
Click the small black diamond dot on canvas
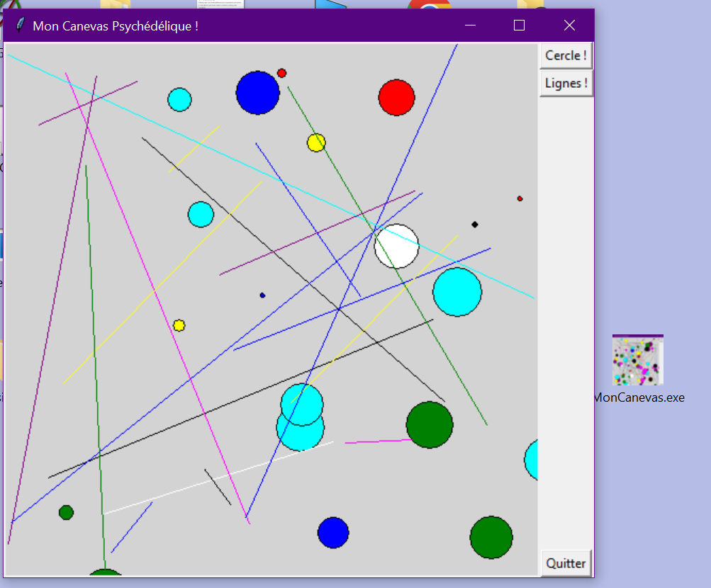(475, 225)
